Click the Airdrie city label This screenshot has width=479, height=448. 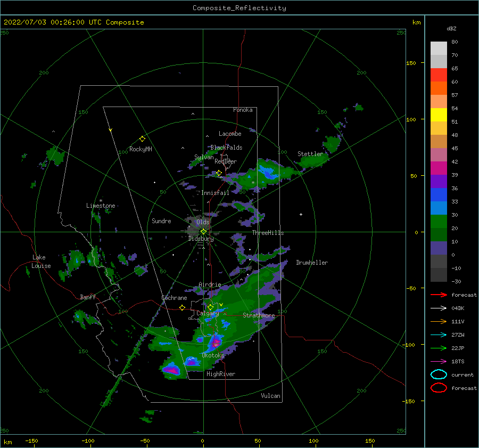tap(210, 284)
